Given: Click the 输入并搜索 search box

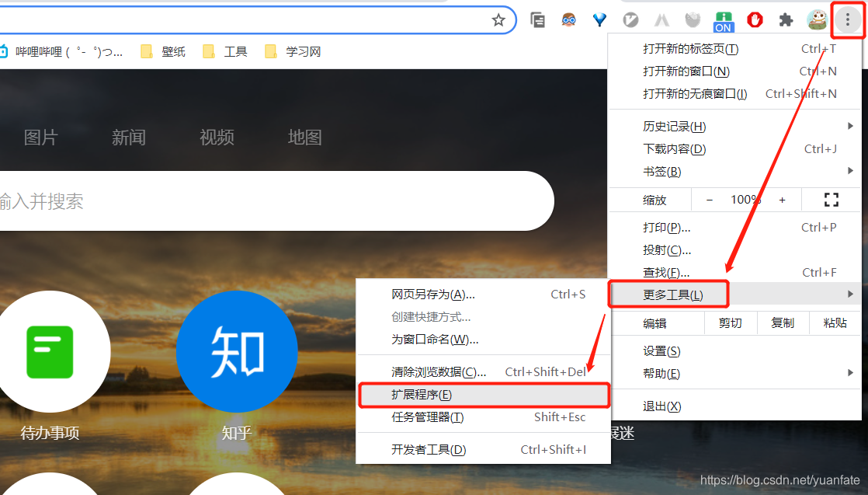Looking at the screenshot, I should (277, 200).
